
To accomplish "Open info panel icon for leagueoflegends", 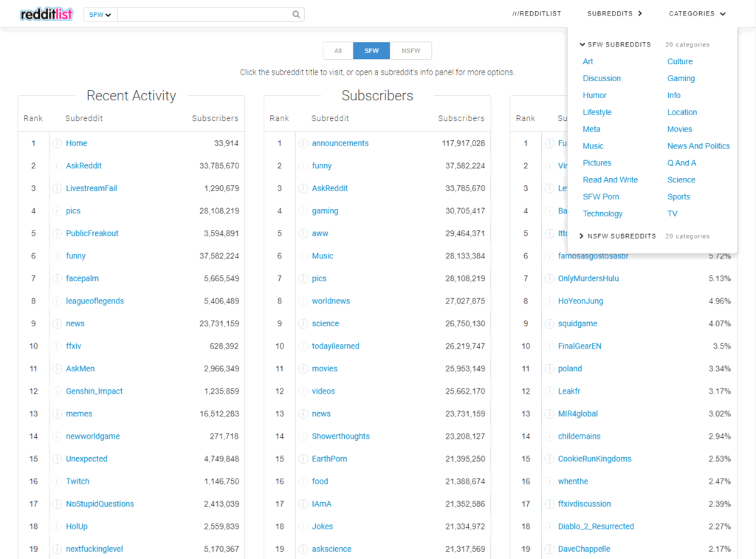I will tap(57, 301).
